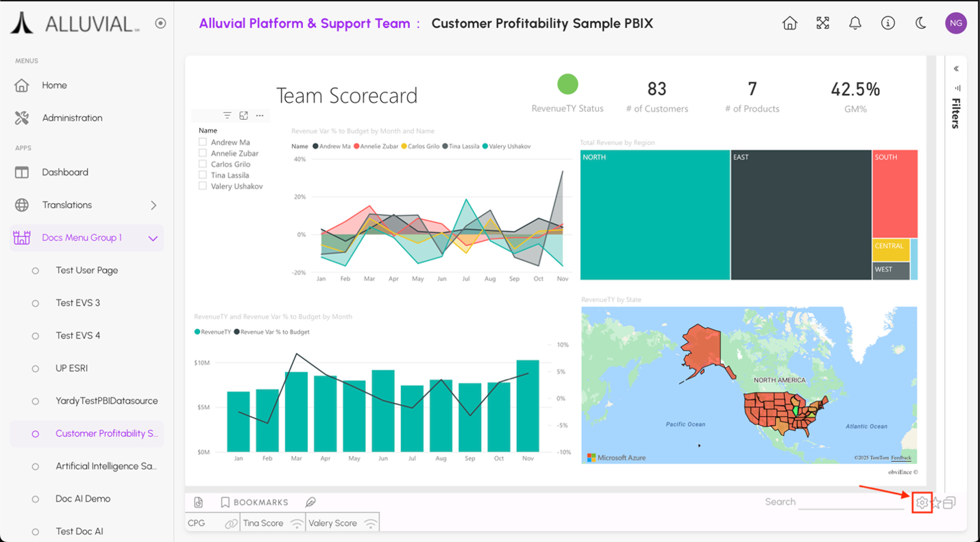This screenshot has height=542, width=980.
Task: Click the info circle icon in header
Action: coord(888,23)
